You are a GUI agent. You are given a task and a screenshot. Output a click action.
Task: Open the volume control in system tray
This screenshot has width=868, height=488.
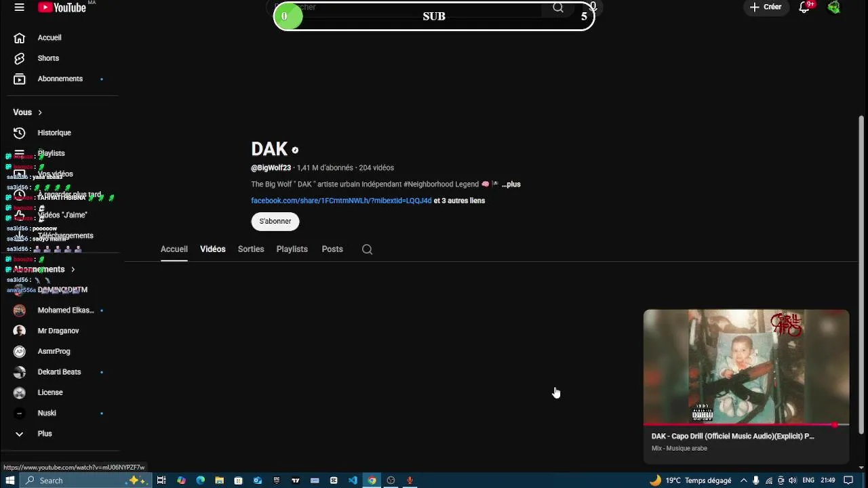tap(792, 481)
